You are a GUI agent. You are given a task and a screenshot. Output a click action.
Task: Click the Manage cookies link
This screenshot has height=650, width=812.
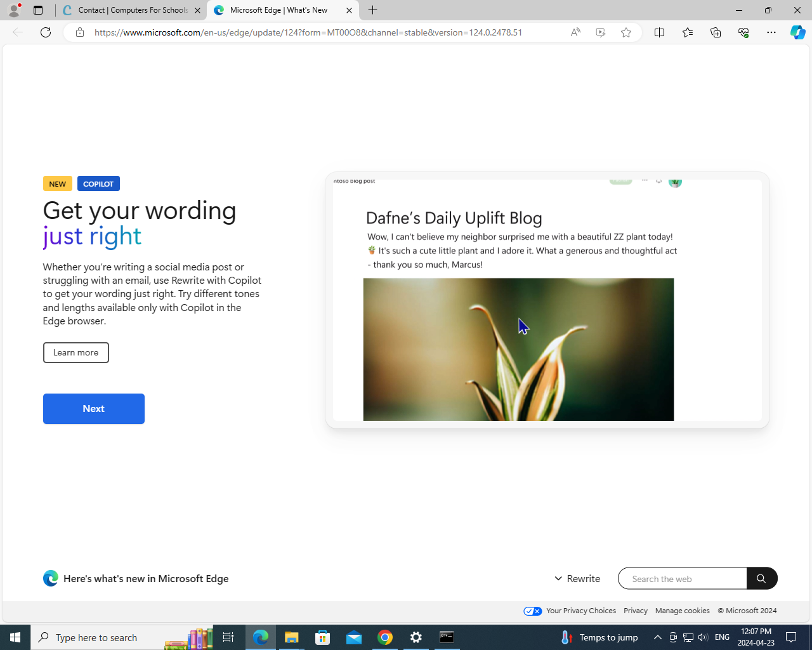tap(682, 611)
